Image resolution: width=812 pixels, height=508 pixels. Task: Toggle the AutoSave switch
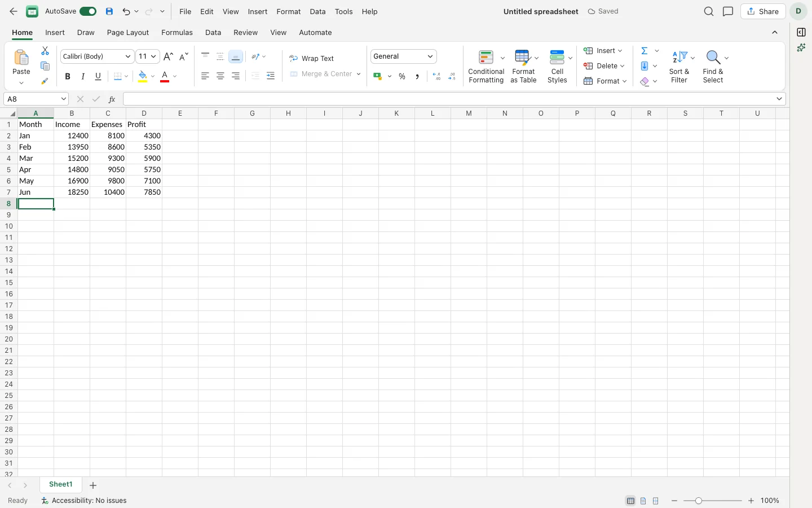[x=88, y=11]
